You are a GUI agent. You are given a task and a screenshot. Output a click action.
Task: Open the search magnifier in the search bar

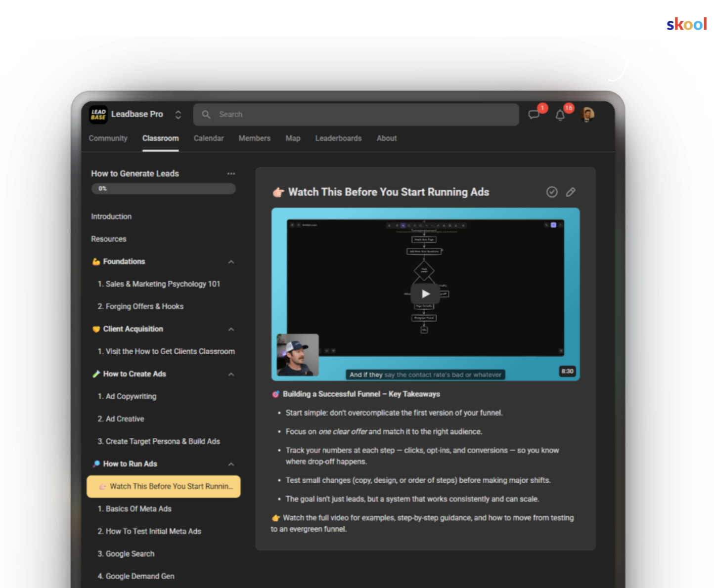pos(206,114)
